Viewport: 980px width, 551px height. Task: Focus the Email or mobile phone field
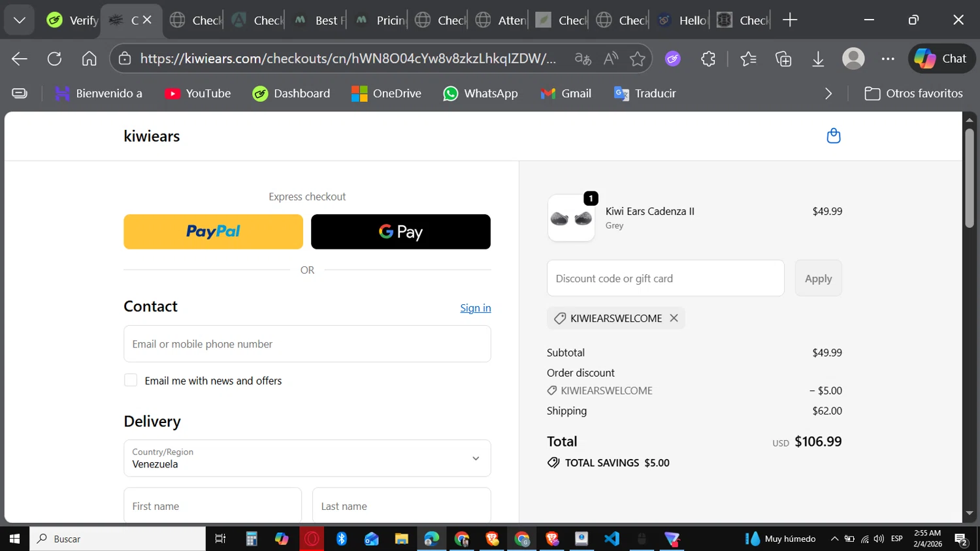tap(307, 344)
